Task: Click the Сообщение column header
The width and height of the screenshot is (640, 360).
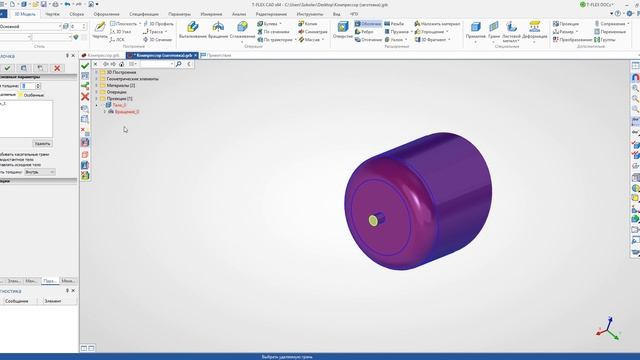Action: tap(17, 301)
